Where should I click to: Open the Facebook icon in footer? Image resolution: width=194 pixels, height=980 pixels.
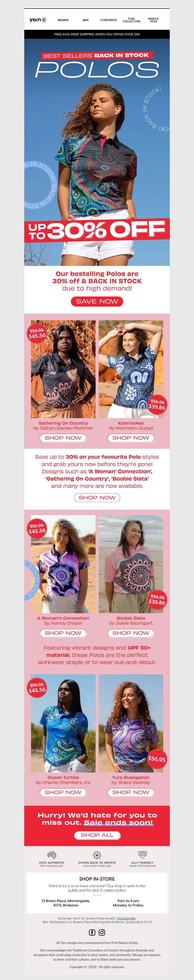92,932
